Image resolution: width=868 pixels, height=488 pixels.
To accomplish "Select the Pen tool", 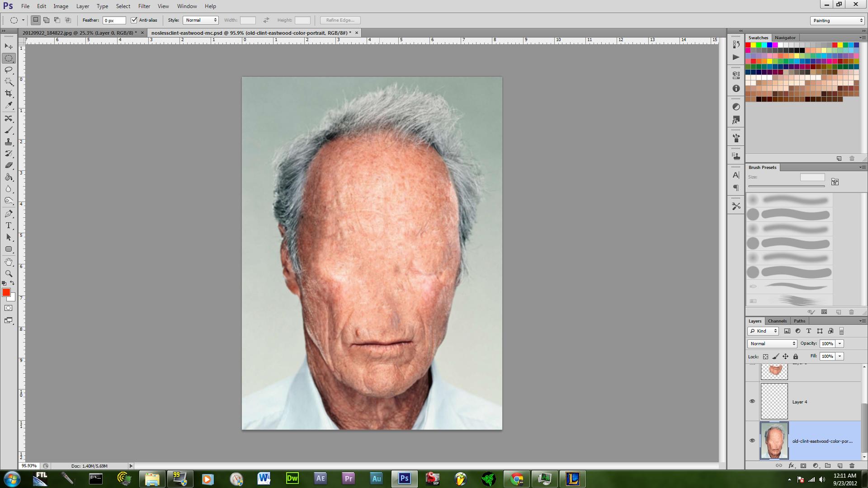I will 9,214.
